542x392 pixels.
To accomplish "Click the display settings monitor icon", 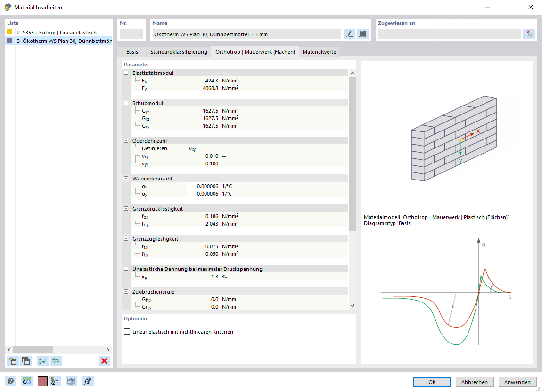I will (x=71, y=381).
